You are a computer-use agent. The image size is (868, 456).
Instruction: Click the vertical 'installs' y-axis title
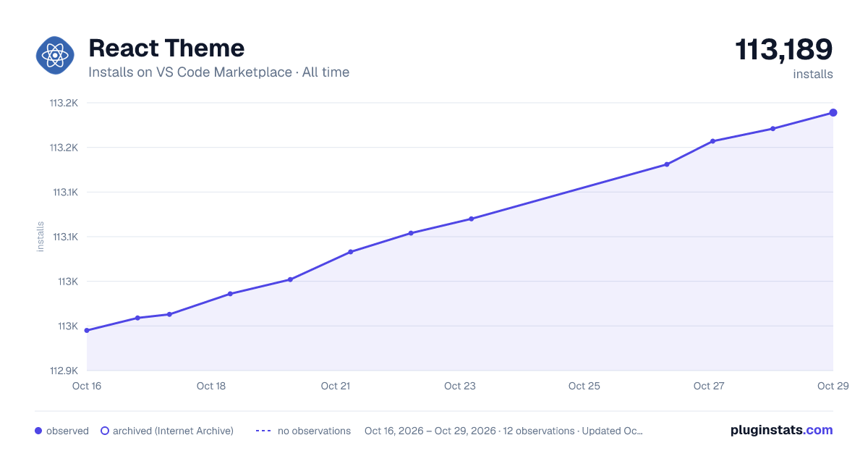point(41,237)
